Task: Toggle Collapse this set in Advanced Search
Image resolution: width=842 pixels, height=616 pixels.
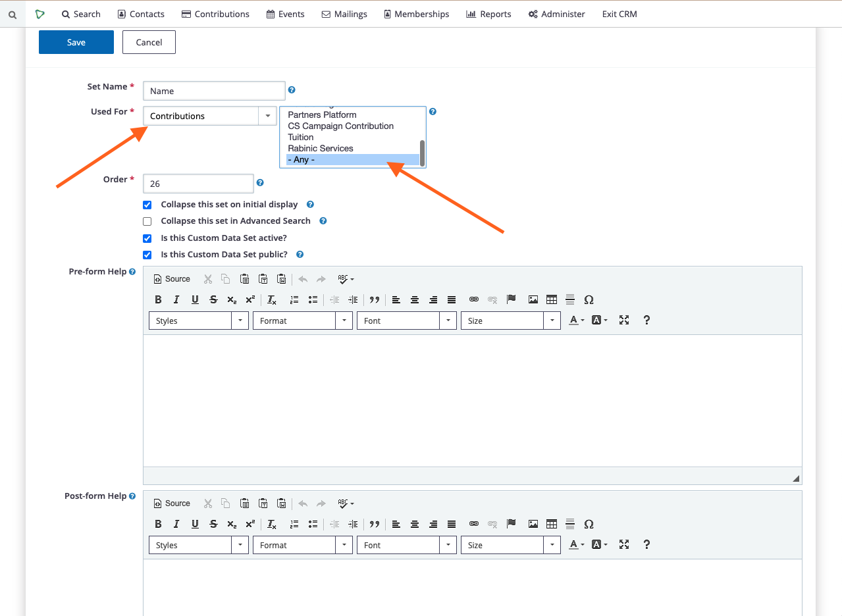Action: (147, 222)
